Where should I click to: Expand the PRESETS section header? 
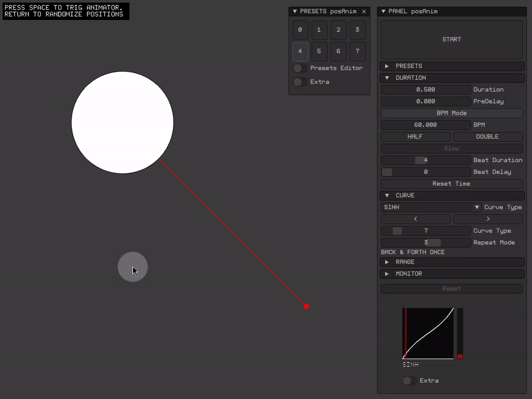pyautogui.click(x=452, y=66)
